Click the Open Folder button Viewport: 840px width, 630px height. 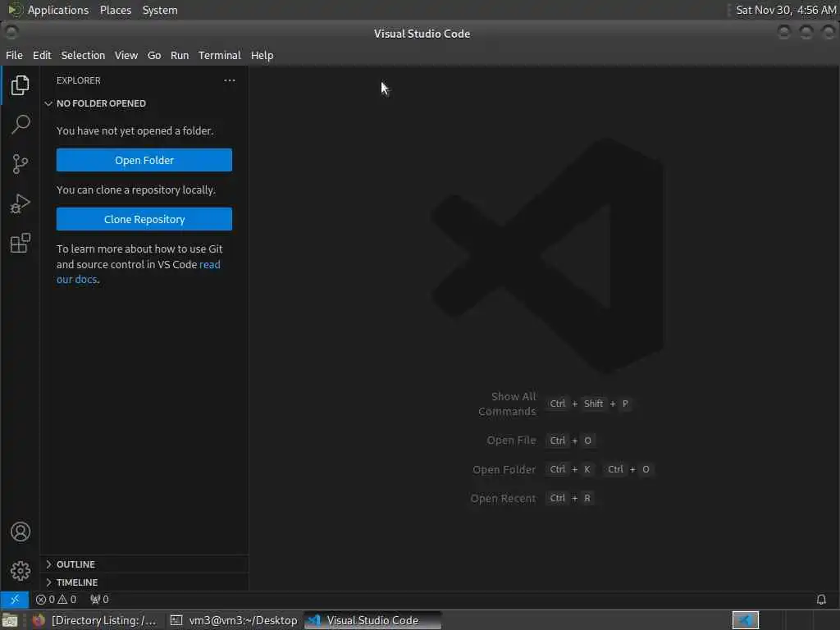[144, 160]
